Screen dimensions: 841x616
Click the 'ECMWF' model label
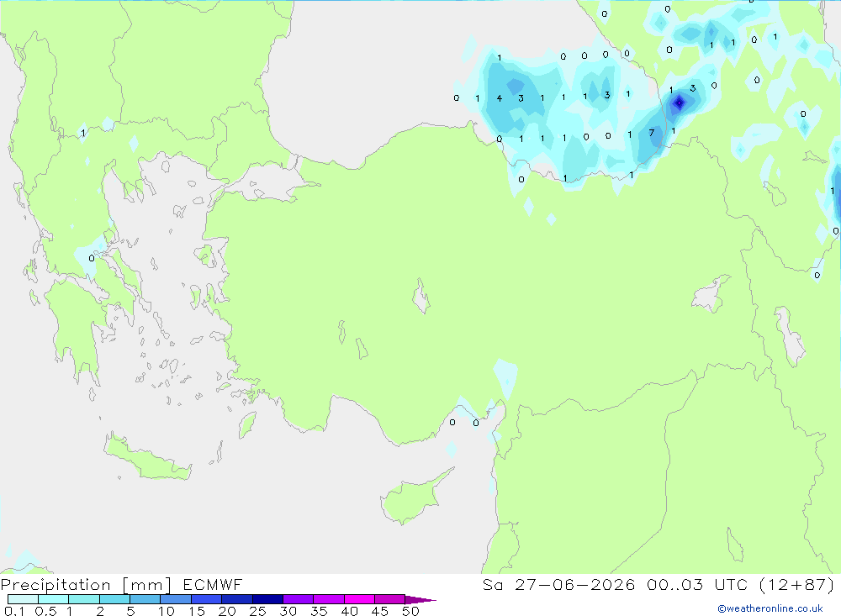[213, 585]
